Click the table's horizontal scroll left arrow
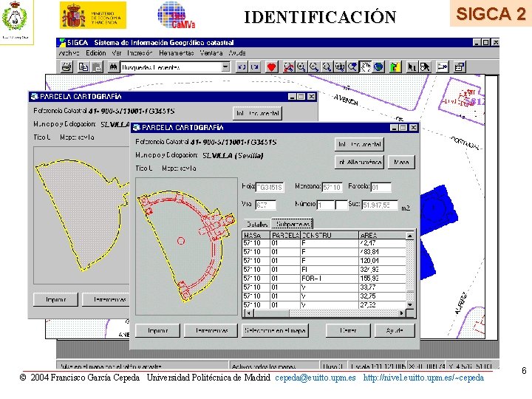 249,313
